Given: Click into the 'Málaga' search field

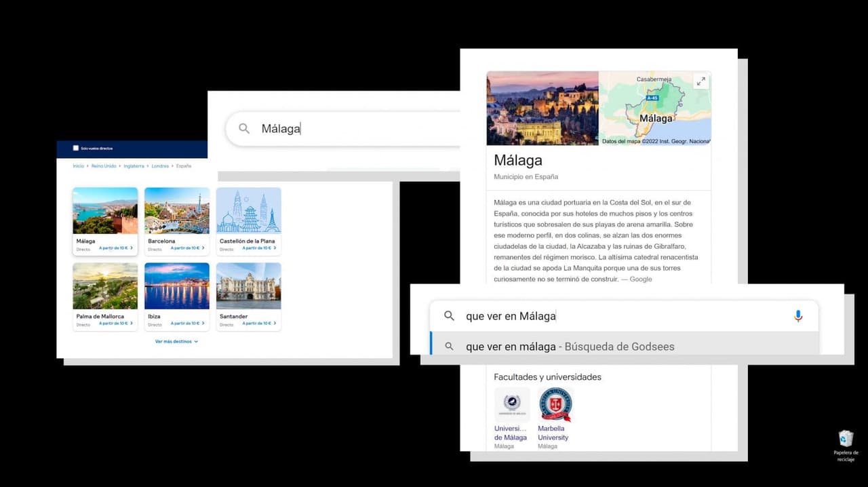Looking at the screenshot, I should [x=353, y=129].
